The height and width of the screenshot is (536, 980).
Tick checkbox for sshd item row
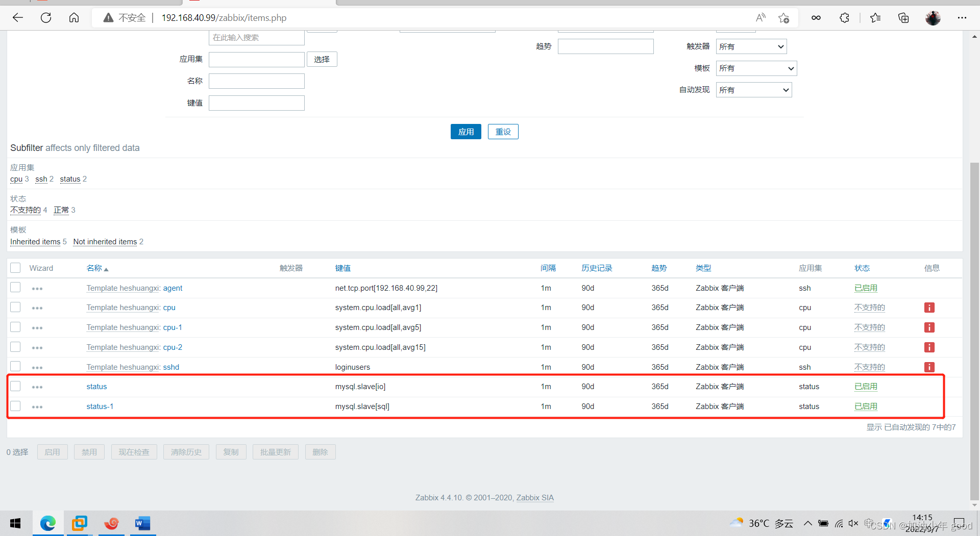coord(15,366)
